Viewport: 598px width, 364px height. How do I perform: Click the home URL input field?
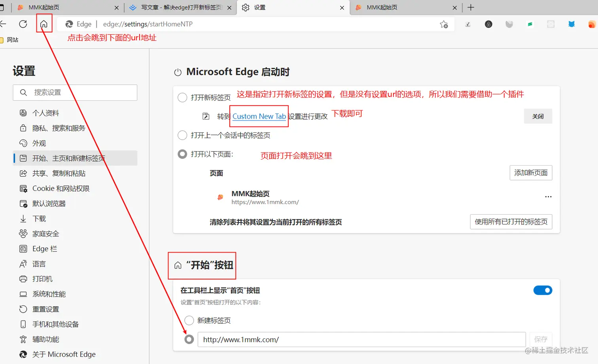click(x=361, y=339)
